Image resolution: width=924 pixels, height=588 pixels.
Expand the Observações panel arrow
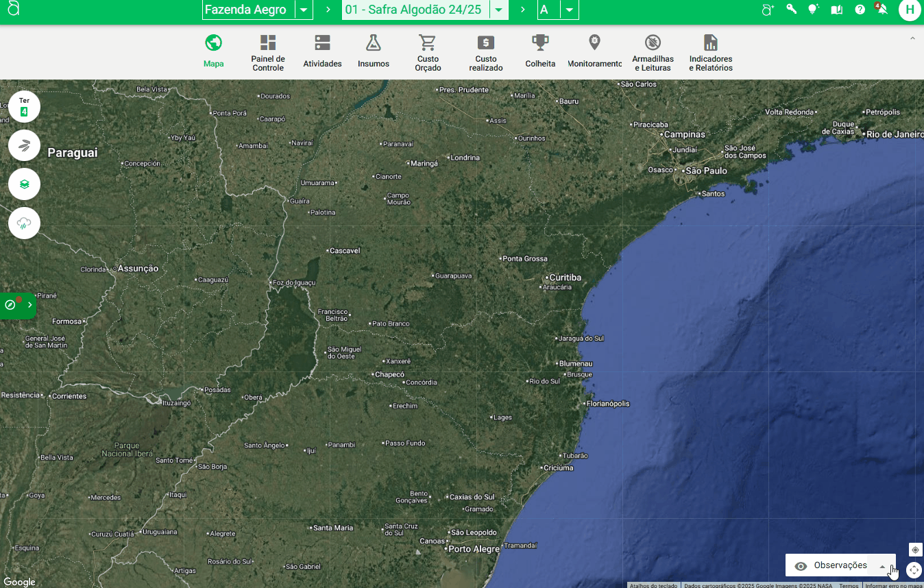click(882, 567)
